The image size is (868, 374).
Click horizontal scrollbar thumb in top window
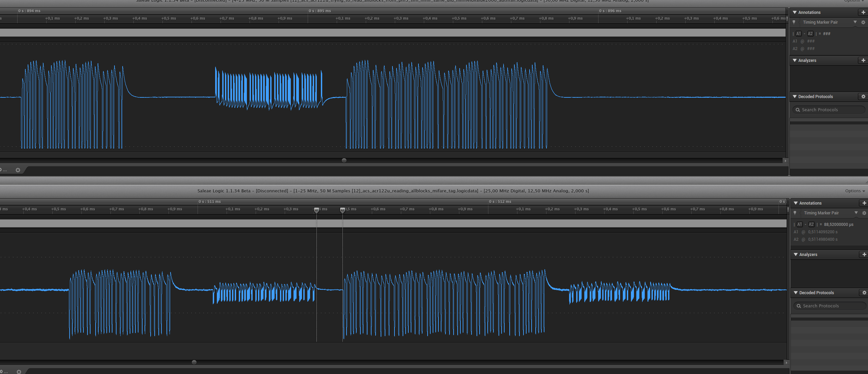point(344,161)
